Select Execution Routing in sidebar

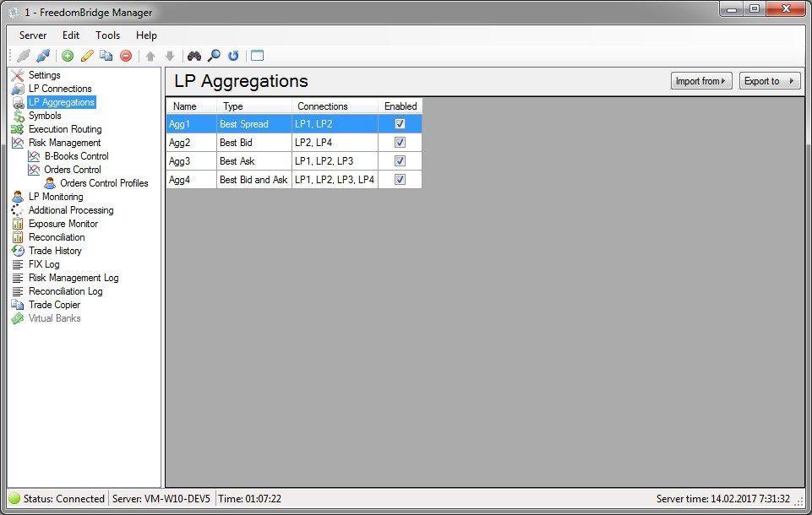point(64,129)
